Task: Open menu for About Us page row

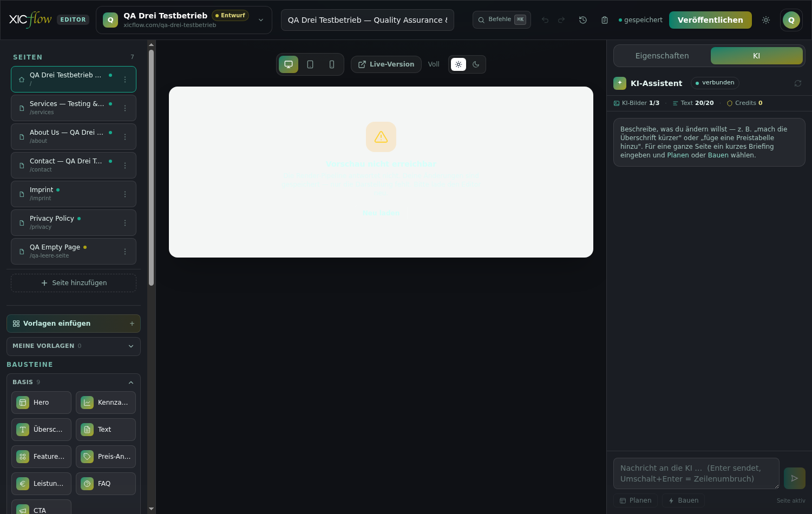Action: (x=125, y=137)
